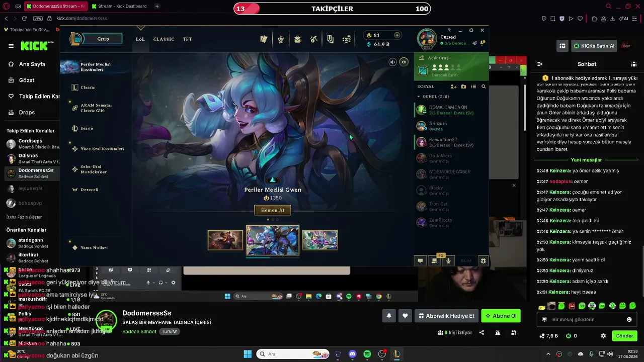Screen dimensions: 644x362
Task: Open Drops in Kick sidebar
Action: (27, 112)
